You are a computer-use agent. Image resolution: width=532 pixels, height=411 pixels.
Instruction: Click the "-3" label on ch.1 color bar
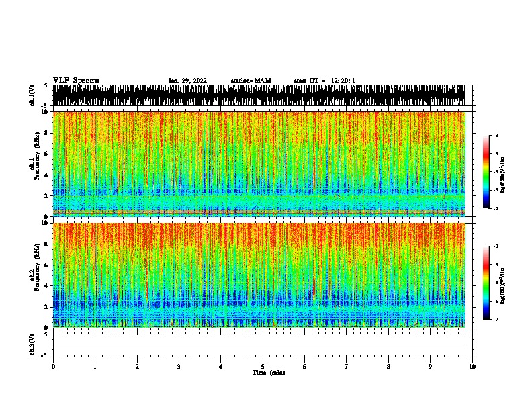[496, 136]
